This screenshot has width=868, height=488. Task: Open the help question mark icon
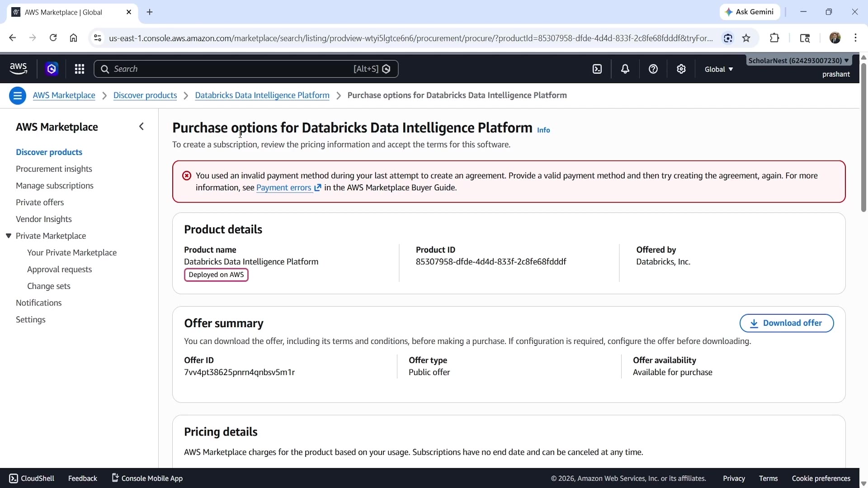tap(653, 69)
